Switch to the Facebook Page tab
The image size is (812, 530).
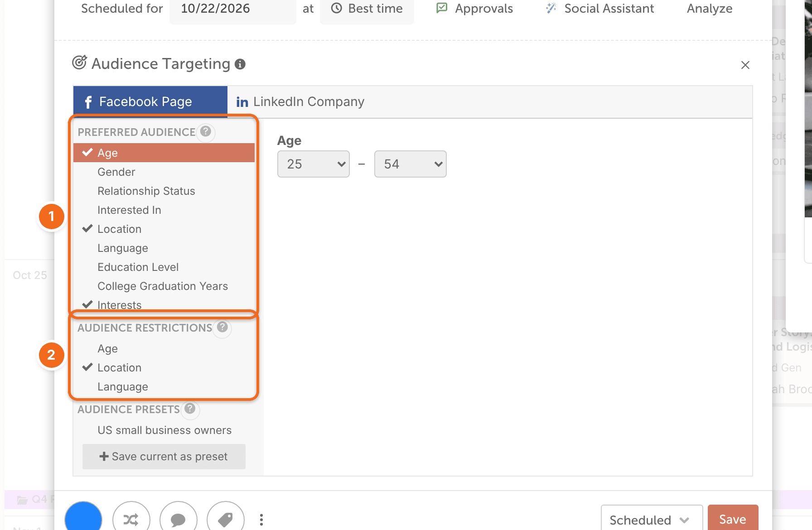[150, 101]
